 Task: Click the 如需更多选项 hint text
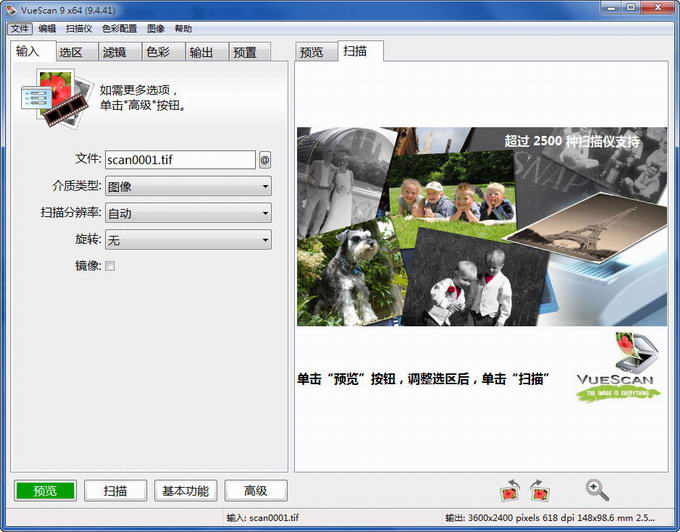tap(143, 98)
